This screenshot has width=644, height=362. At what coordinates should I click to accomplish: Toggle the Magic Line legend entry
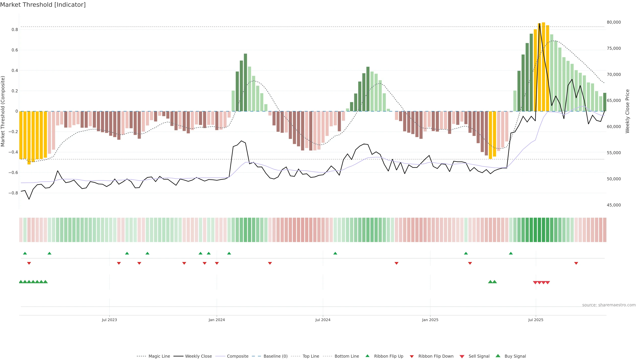(x=159, y=356)
